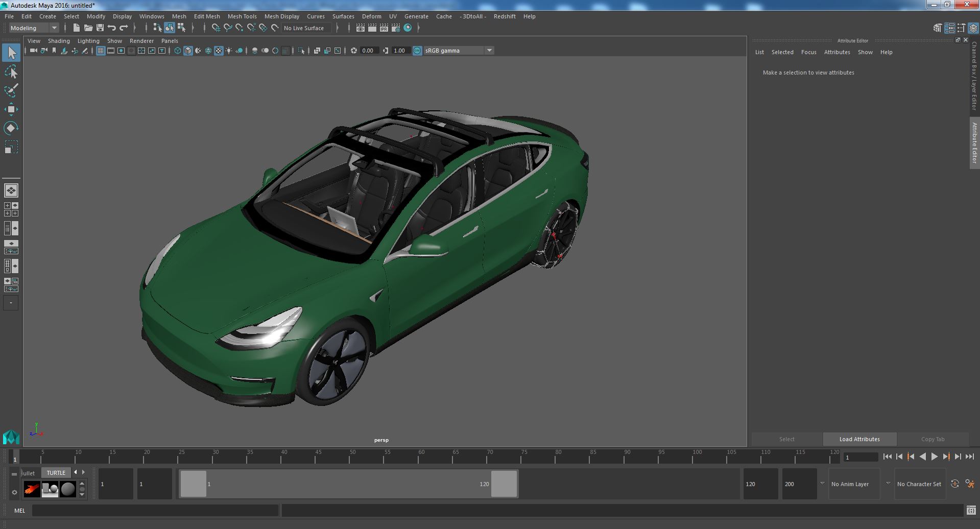Go to end of playback range
The height and width of the screenshot is (529, 980).
pyautogui.click(x=969, y=457)
